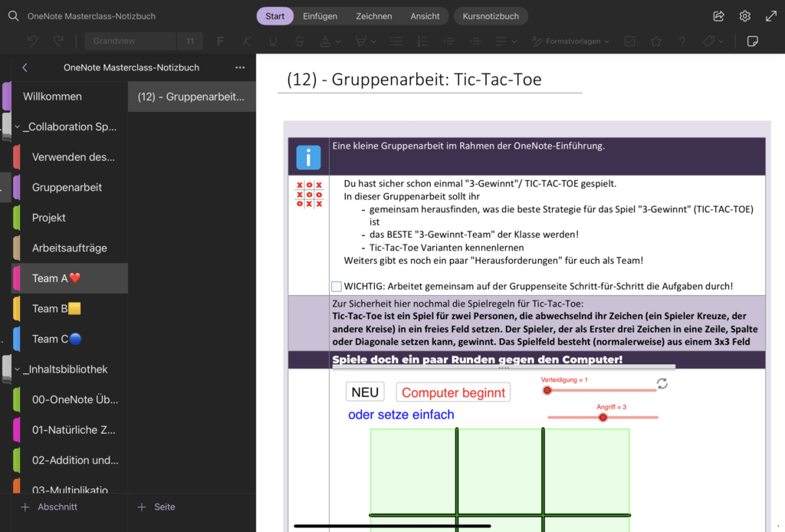The height and width of the screenshot is (532, 785).
Task: Open the 01-Natürliche Z... section
Action: tap(70, 430)
